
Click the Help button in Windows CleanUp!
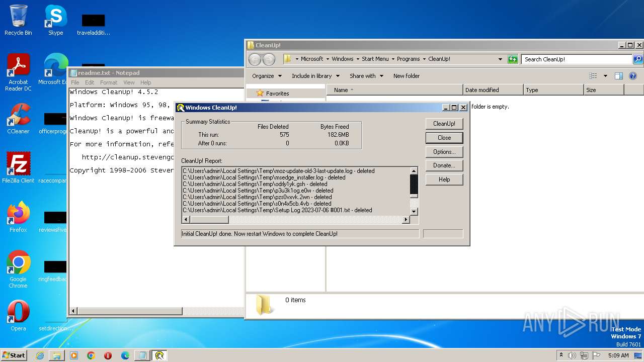pos(444,179)
